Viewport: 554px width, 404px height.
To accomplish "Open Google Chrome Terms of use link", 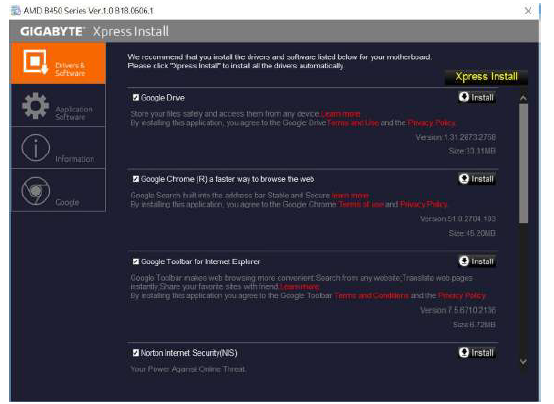I will (361, 204).
